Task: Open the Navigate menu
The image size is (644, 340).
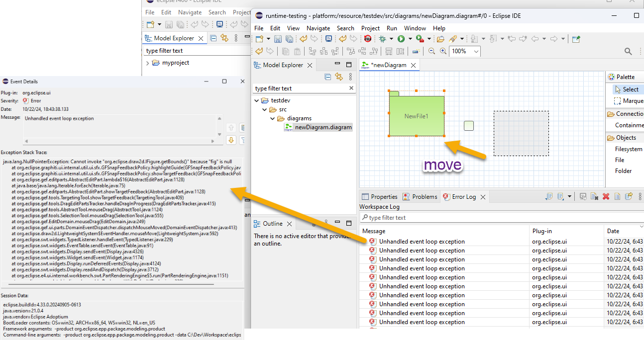Action: (318, 28)
